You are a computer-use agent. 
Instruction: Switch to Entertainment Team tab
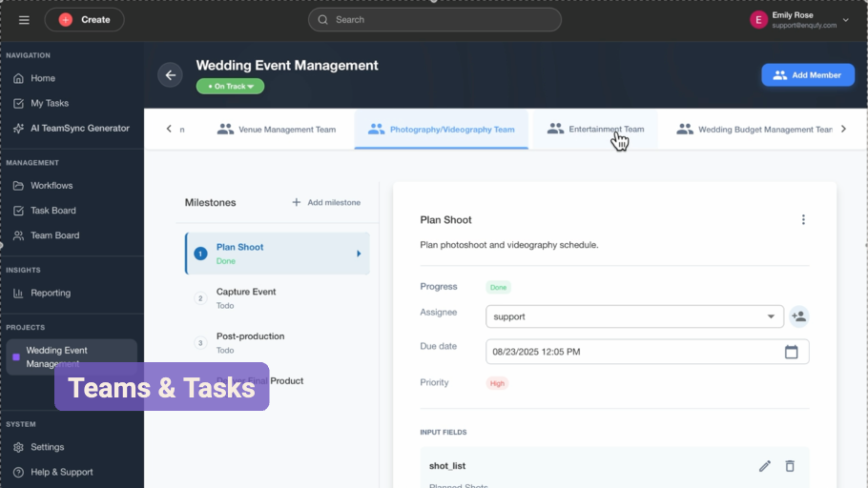[595, 130]
